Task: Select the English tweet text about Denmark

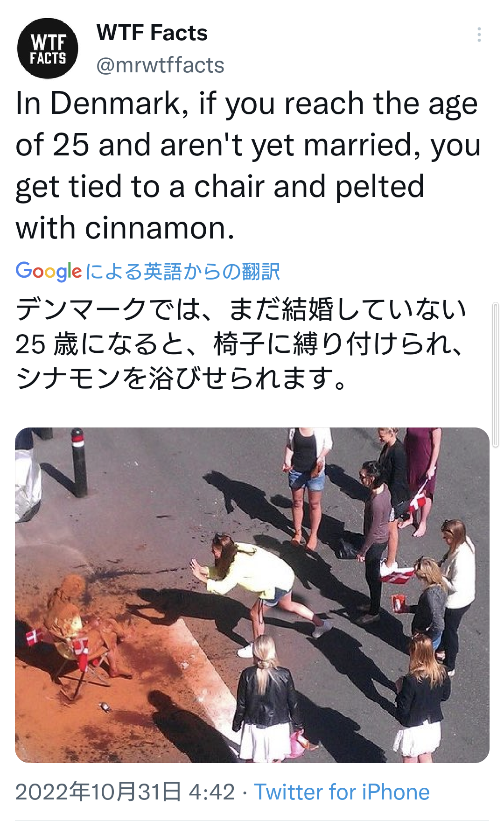Action: coord(248,165)
